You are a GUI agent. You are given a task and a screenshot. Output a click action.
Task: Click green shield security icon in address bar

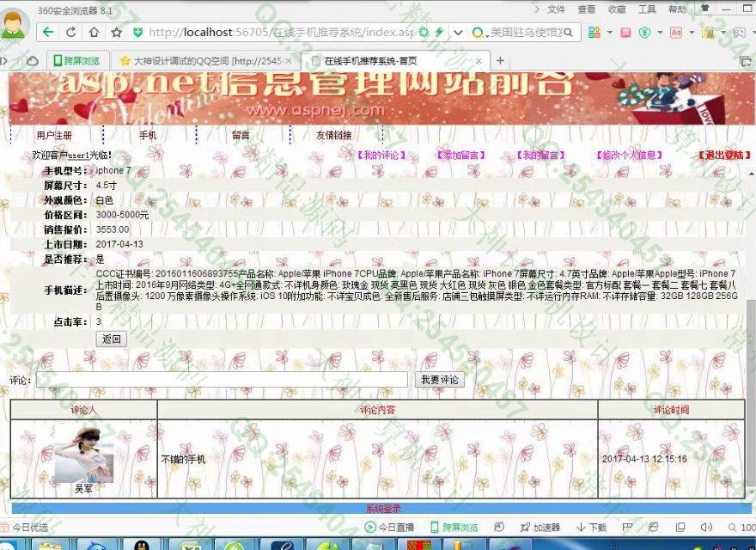138,33
